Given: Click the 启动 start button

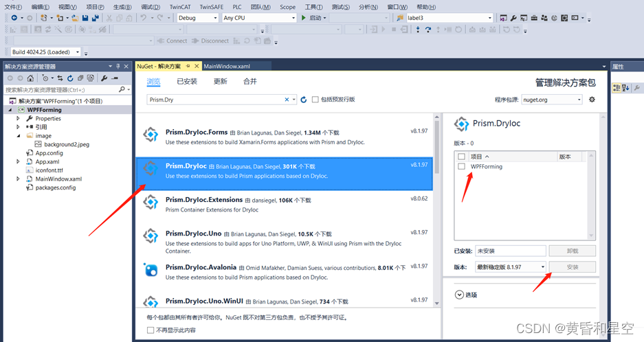Looking at the screenshot, I should (313, 18).
